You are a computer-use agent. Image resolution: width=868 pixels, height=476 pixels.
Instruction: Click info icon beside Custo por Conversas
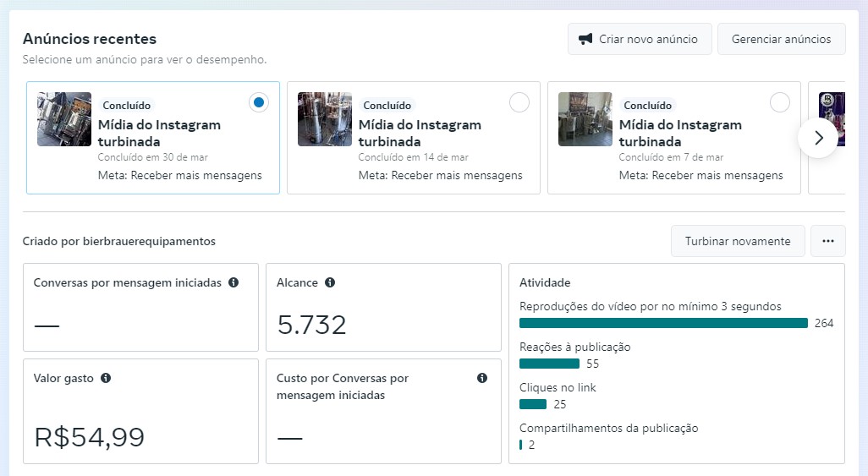[482, 378]
